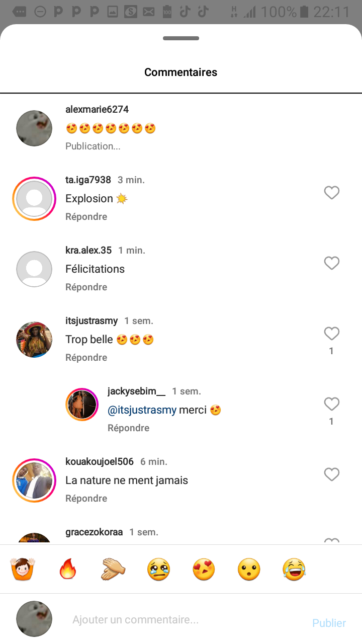Insert the fire emoji quick reaction
The image size is (362, 644).
pos(67,570)
